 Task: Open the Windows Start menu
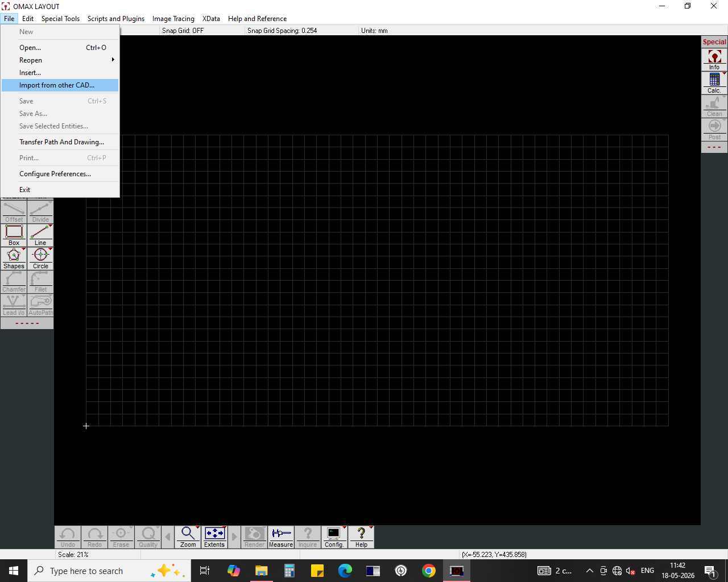[x=14, y=571]
